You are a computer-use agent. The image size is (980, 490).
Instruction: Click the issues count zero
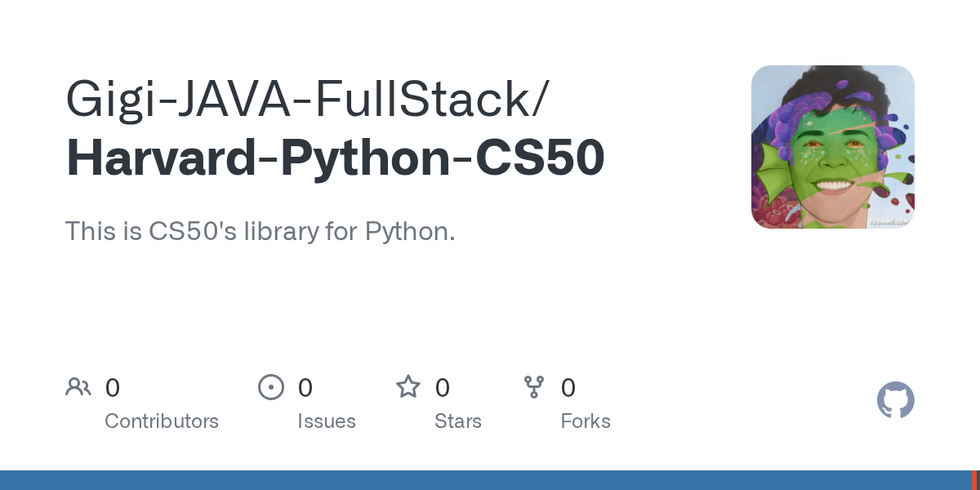coord(305,388)
